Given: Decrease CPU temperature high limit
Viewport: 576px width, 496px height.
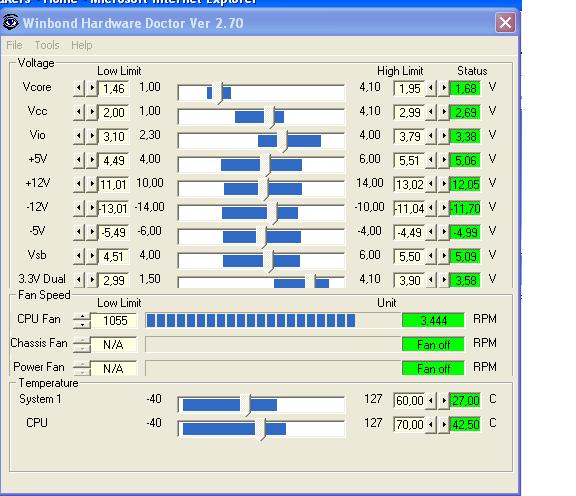Looking at the screenshot, I should (x=431, y=424).
